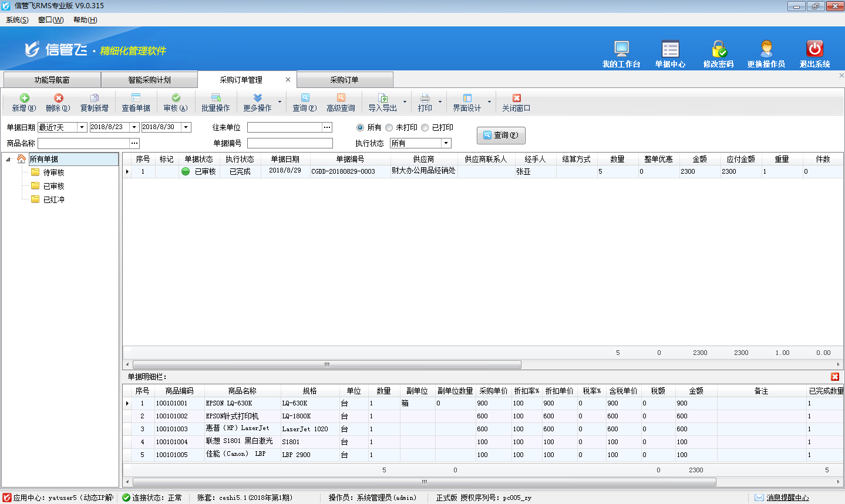Click the 审核 (A) approve icon
Image resolution: width=845 pixels, height=504 pixels.
[x=176, y=98]
